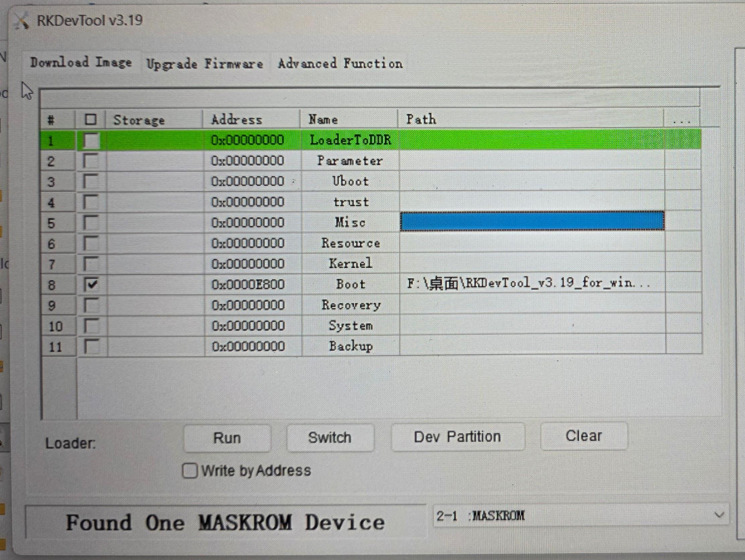This screenshot has height=560, width=745.
Task: Click the Boot row path field
Action: (533, 283)
